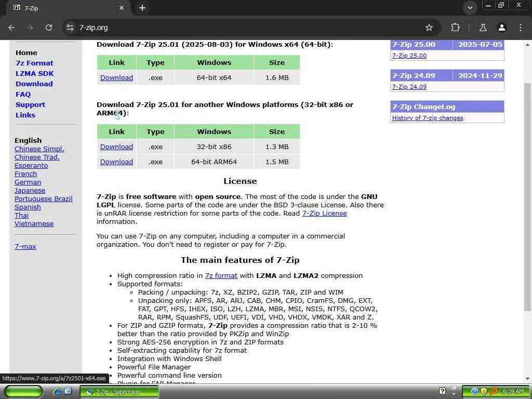
Task: Go to Download page from sidebar
Action: 34,84
